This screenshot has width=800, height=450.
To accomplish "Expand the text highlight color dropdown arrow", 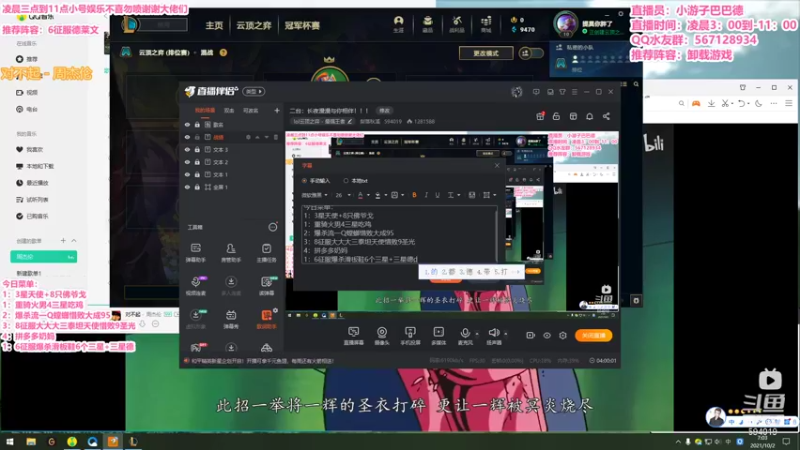I will pyautogui.click(x=385, y=195).
